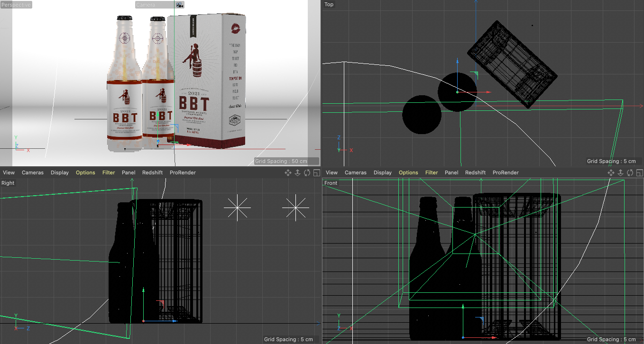Click the Perspective viewport label
The height and width of the screenshot is (344, 644).
point(16,5)
